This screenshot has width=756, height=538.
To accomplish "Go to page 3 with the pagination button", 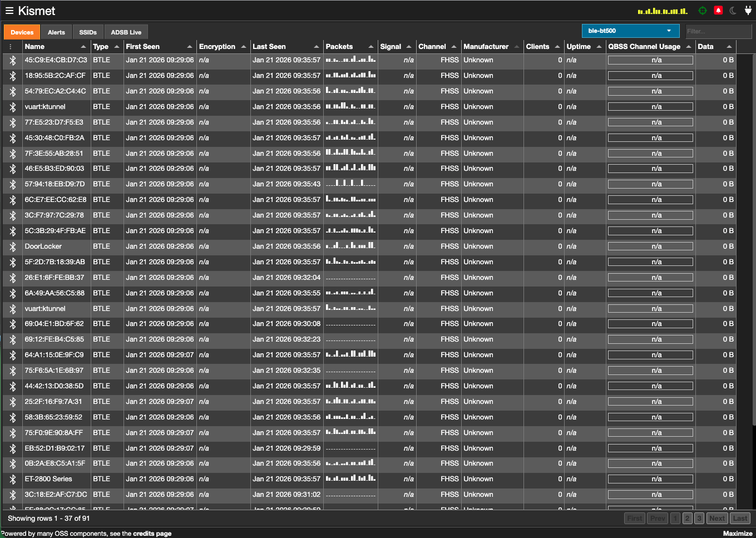I will [x=699, y=518].
